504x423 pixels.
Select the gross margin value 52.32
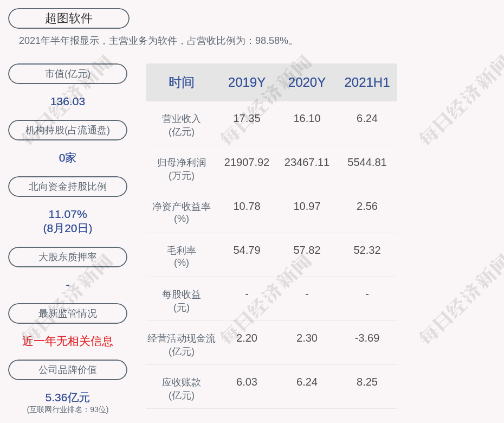367,250
